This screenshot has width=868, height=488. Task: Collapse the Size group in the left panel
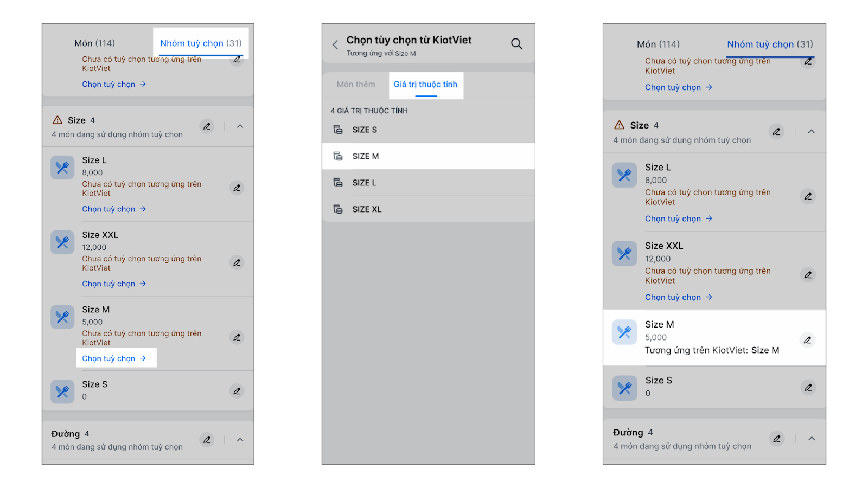(x=240, y=126)
